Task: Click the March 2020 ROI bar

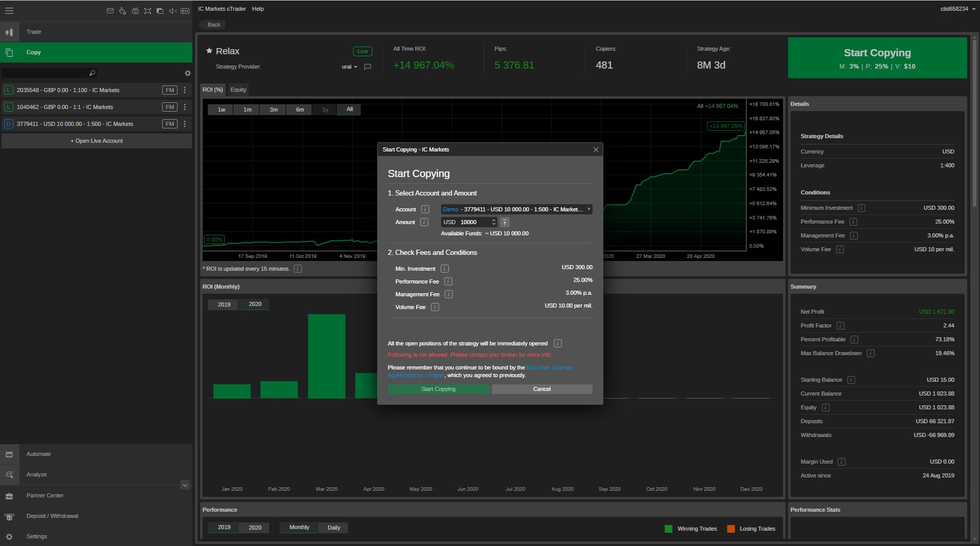Action: pyautogui.click(x=326, y=356)
